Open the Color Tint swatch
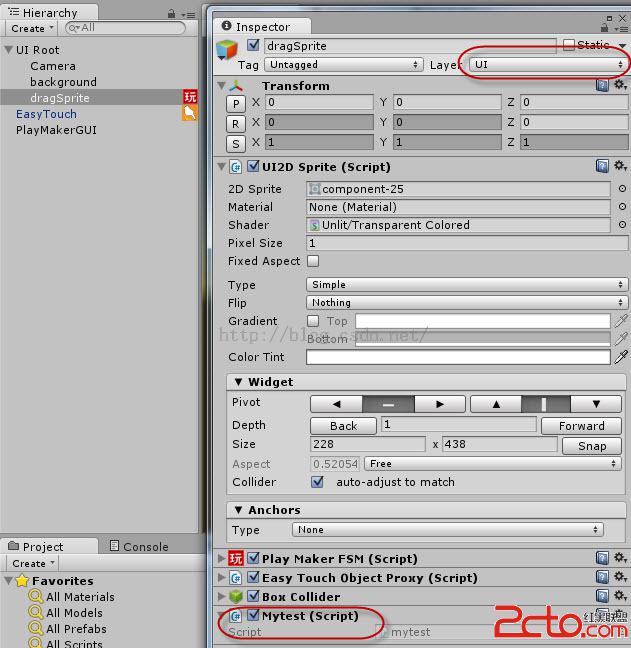The height and width of the screenshot is (648, 631). [x=458, y=357]
